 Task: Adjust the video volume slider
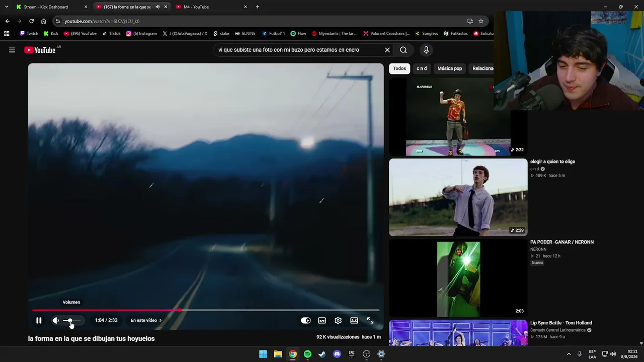(x=71, y=320)
